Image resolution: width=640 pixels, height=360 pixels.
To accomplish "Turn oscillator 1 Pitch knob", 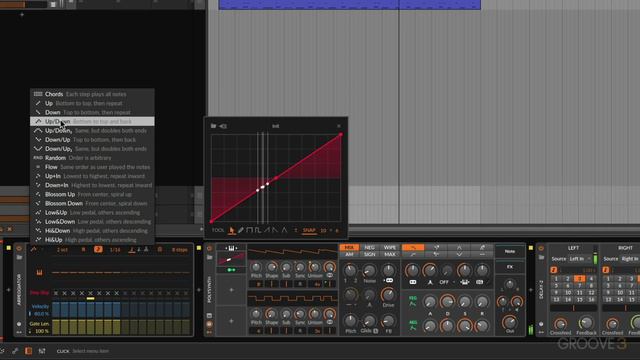I will (x=256, y=267).
